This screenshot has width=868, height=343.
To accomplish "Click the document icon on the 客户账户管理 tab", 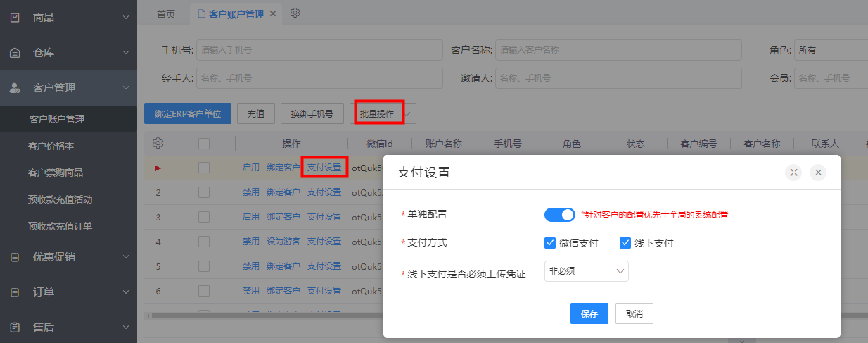I will click(202, 13).
